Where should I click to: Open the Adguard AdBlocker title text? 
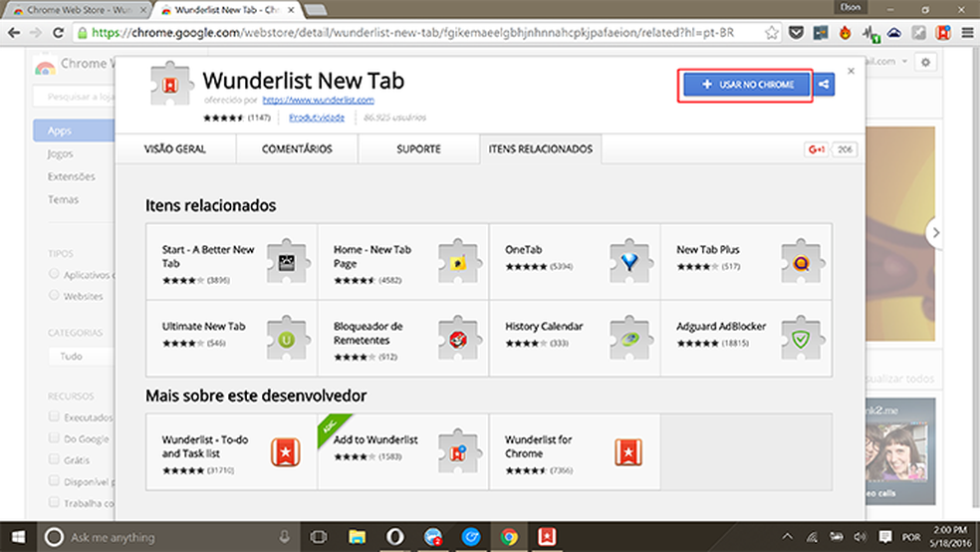[x=721, y=327]
